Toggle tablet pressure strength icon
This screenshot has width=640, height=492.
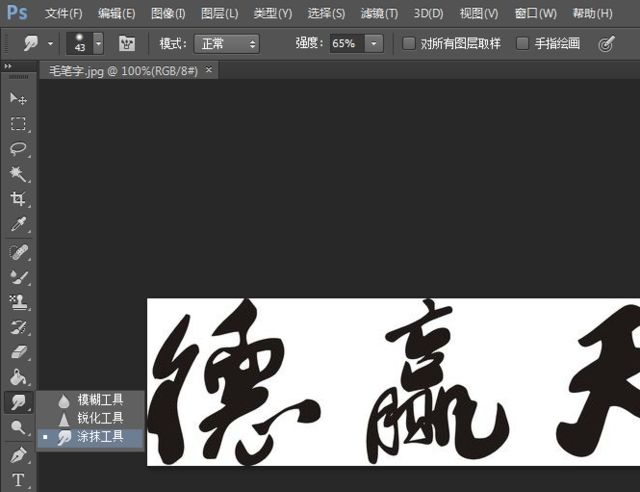click(606, 44)
